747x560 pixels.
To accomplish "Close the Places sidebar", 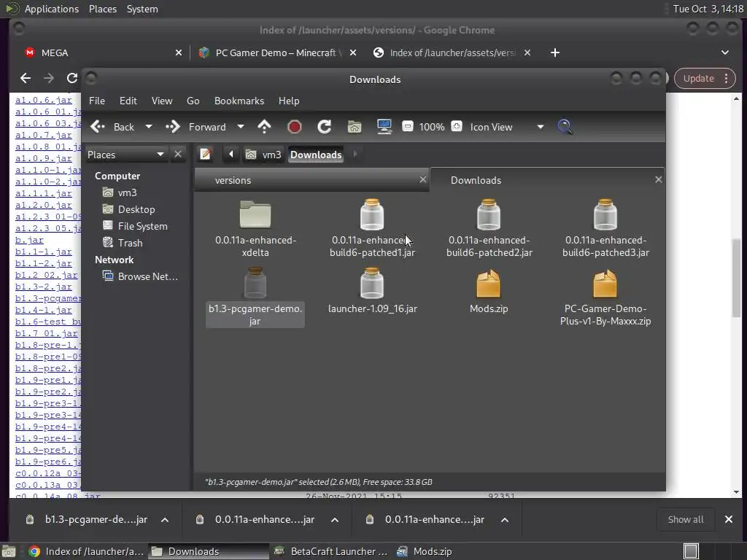I will coord(178,155).
